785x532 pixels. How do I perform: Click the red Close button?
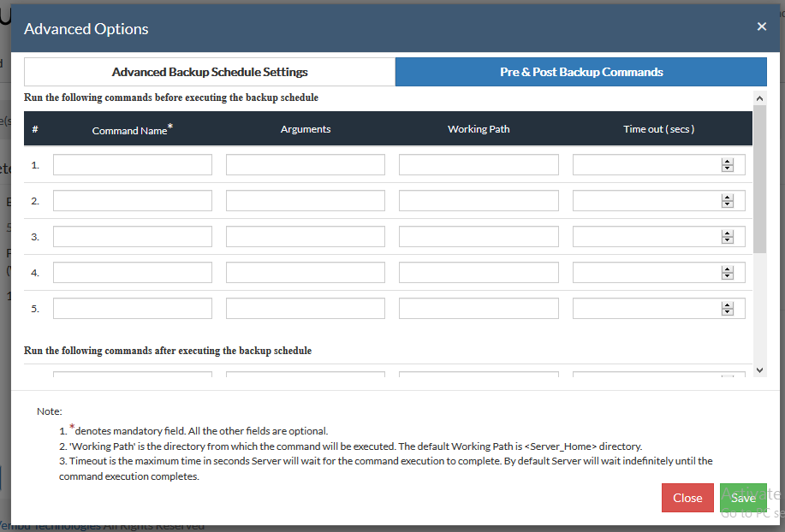click(x=687, y=498)
